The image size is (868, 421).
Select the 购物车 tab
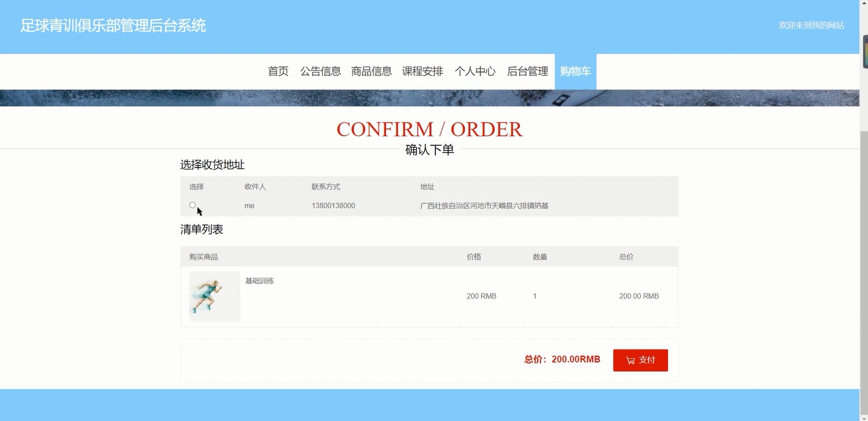[x=575, y=71]
